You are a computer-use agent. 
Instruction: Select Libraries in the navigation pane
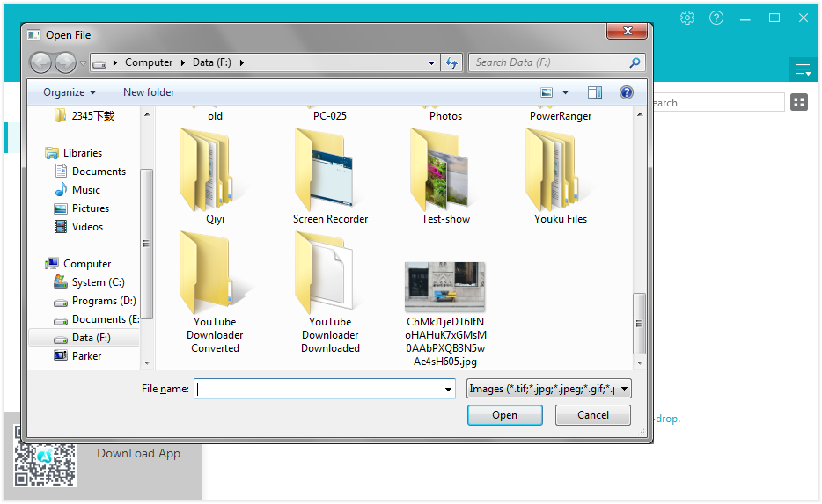(x=74, y=153)
